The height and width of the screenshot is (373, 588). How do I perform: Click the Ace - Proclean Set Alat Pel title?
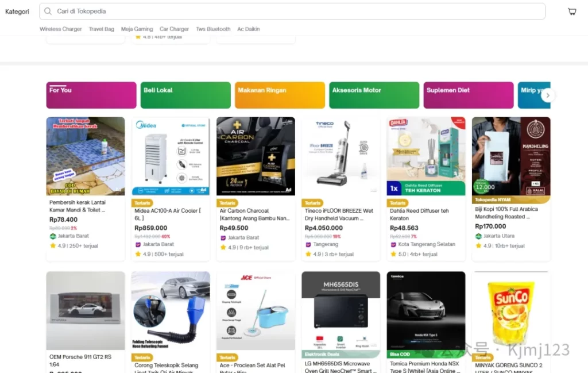(x=253, y=368)
